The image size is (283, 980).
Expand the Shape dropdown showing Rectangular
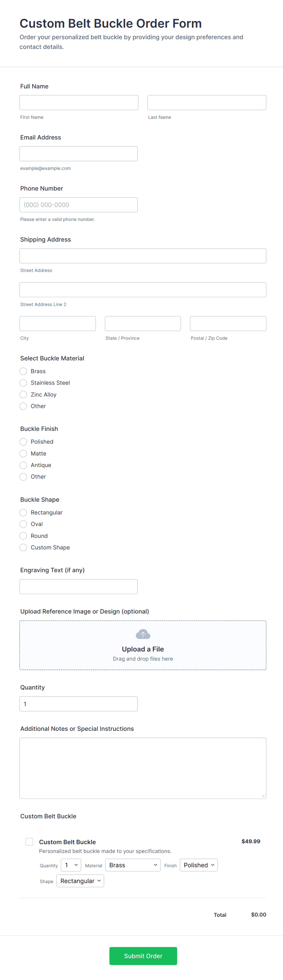[x=80, y=881]
